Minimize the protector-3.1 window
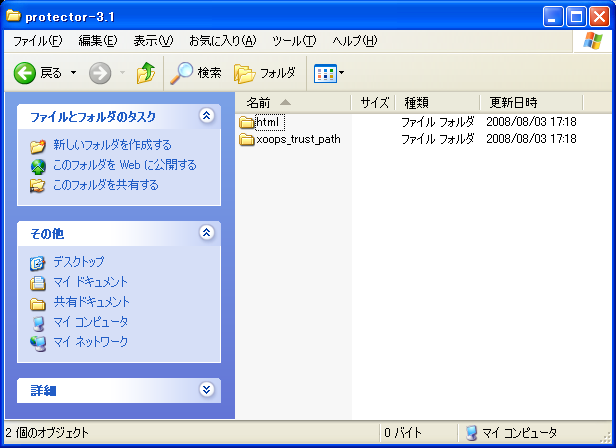Viewport: 616px width, 448px height. (553, 17)
